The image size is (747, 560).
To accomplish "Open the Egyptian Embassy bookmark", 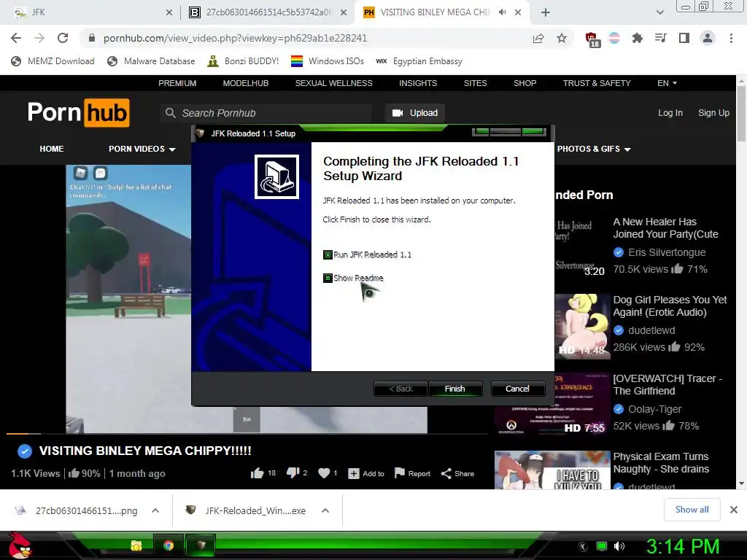I will coord(419,61).
